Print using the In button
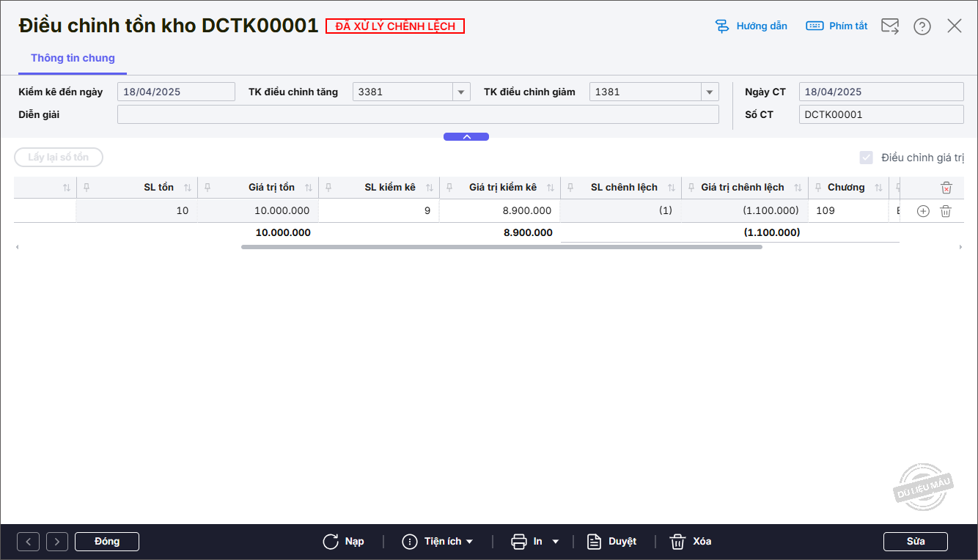Image resolution: width=978 pixels, height=560 pixels. (x=527, y=542)
